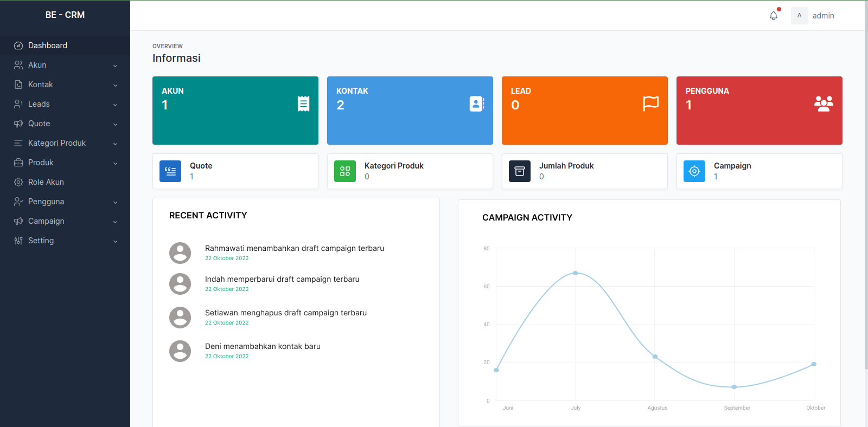868x427 pixels.
Task: Click the blue Campaign target icon
Action: pos(694,171)
